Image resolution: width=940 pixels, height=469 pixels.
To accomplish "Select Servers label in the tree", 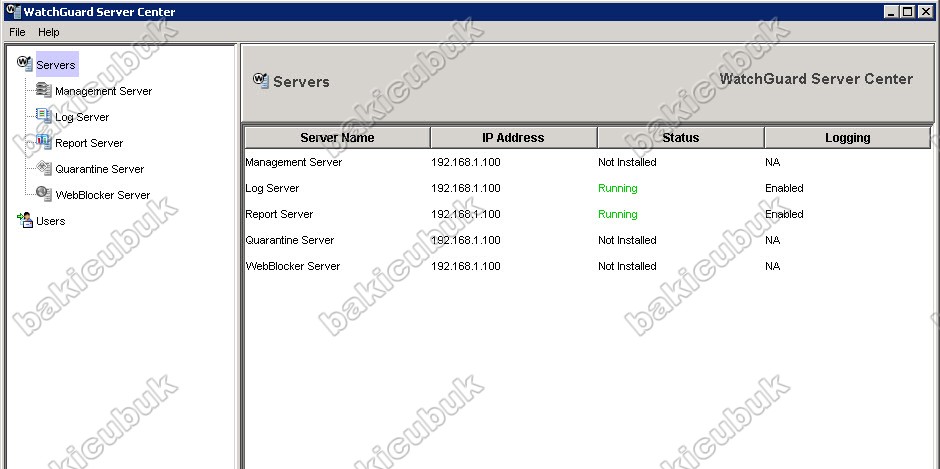I will (x=56, y=65).
